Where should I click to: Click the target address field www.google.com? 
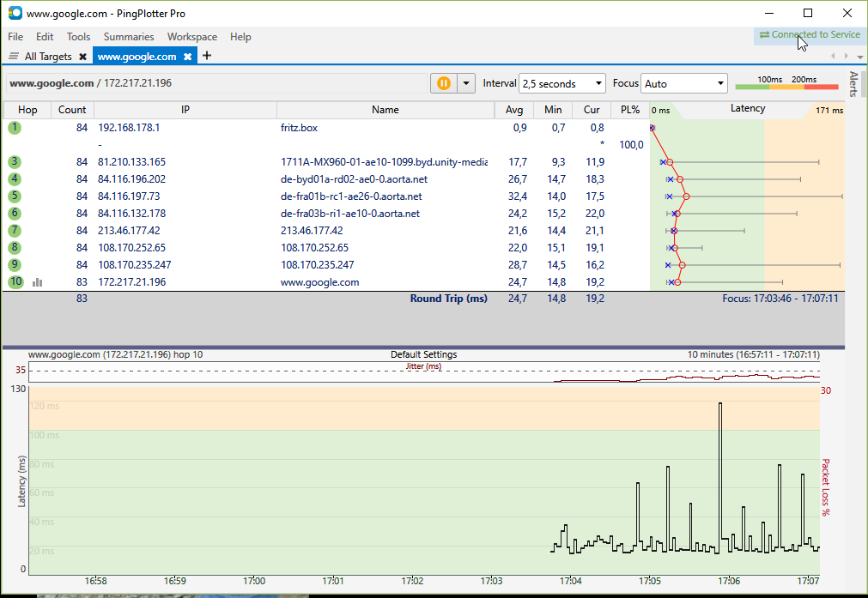pyautogui.click(x=215, y=83)
